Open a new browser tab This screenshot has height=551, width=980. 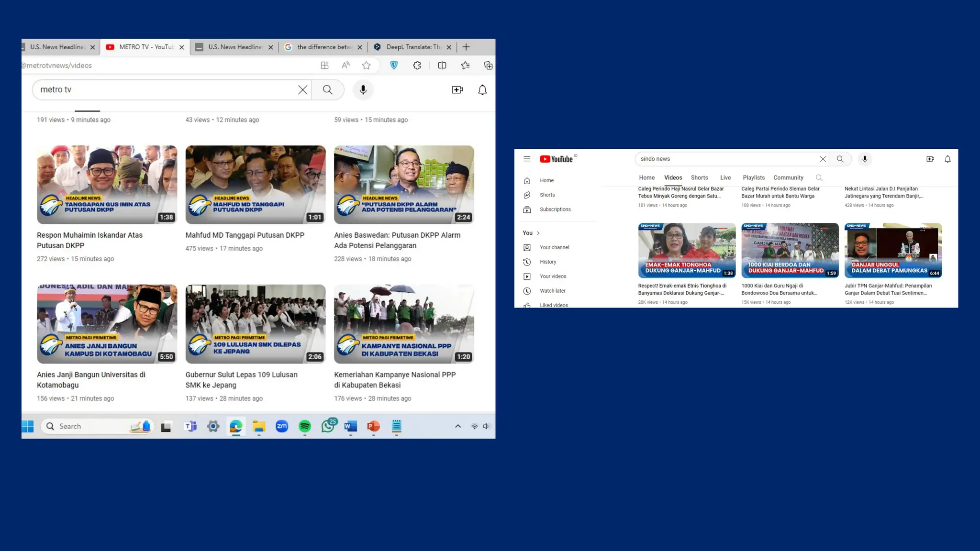(466, 47)
